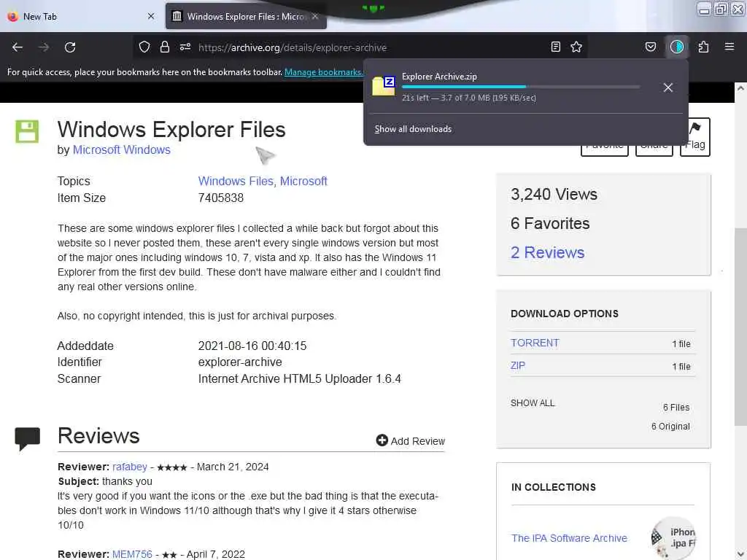Click the Explorer Archive.zip file icon
The width and height of the screenshot is (747, 560).
[384, 86]
